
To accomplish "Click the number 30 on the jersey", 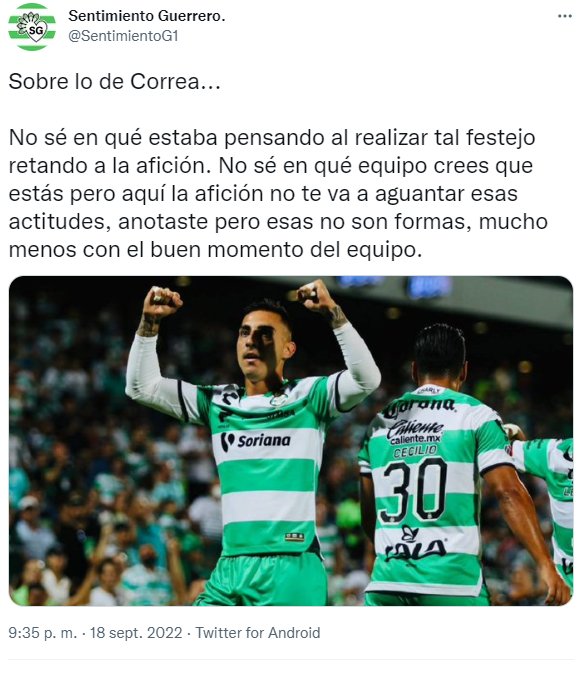I will pyautogui.click(x=415, y=490).
